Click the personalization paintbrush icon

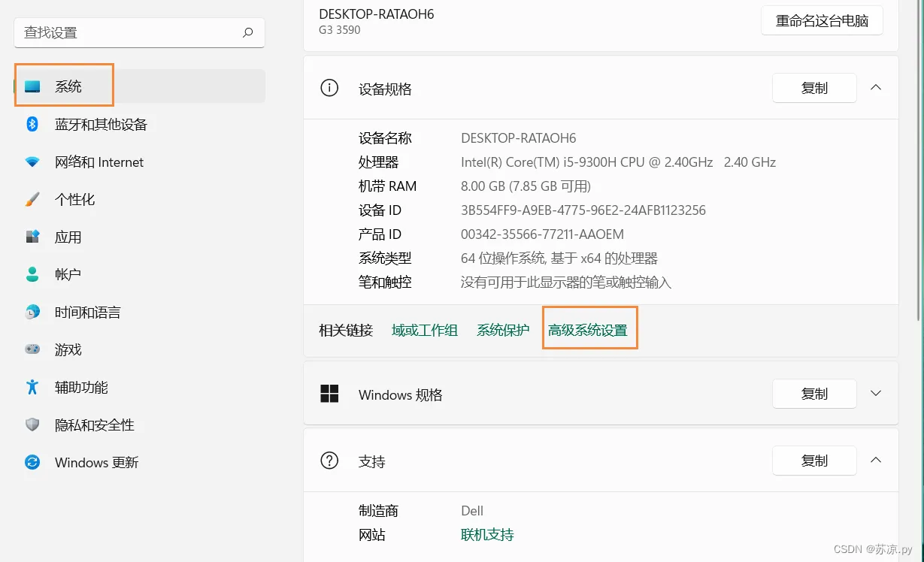coord(32,199)
